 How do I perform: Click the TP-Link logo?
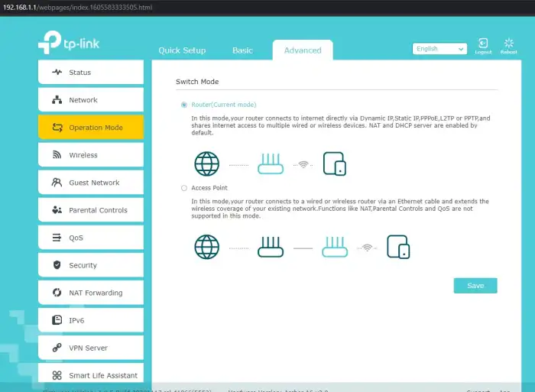pyautogui.click(x=69, y=44)
